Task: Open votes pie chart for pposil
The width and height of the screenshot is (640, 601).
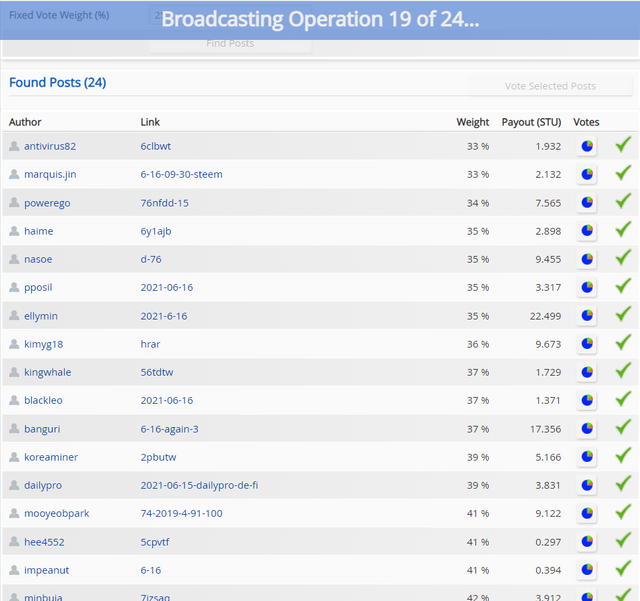Action: point(587,287)
